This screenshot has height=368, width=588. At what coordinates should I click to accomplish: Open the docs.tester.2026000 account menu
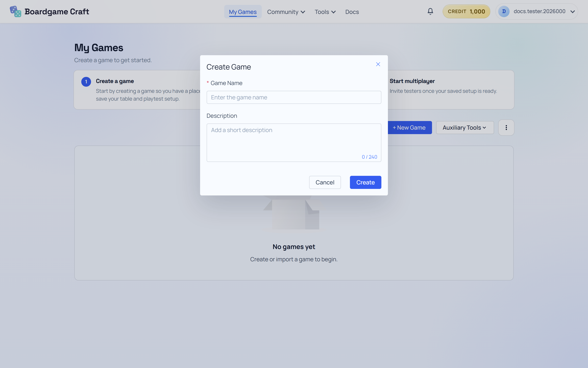pyautogui.click(x=537, y=11)
